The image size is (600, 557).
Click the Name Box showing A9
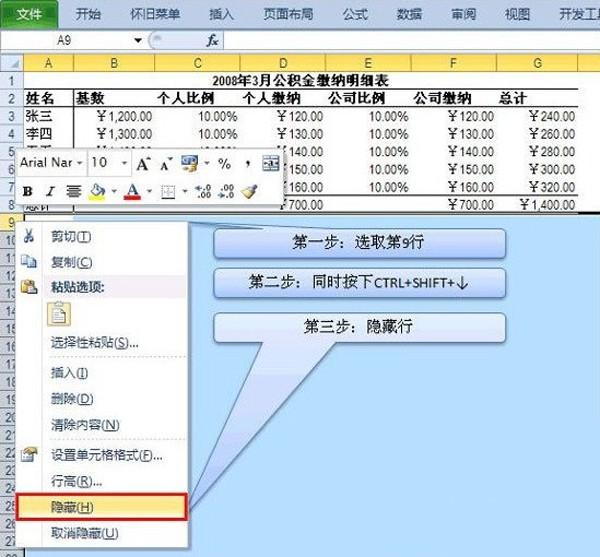pos(64,40)
